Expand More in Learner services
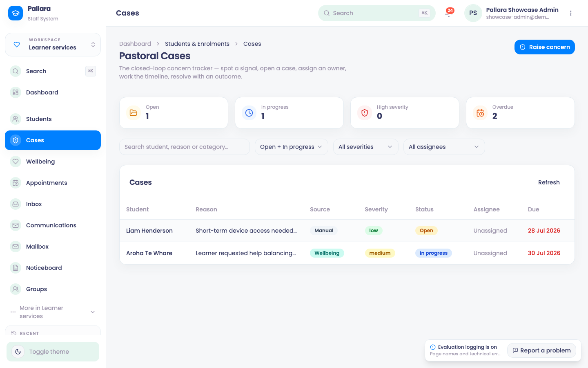The width and height of the screenshot is (588, 368). click(53, 312)
